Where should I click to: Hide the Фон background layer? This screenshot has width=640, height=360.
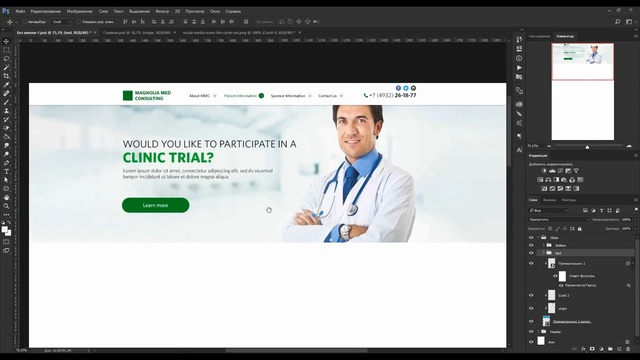point(531,342)
